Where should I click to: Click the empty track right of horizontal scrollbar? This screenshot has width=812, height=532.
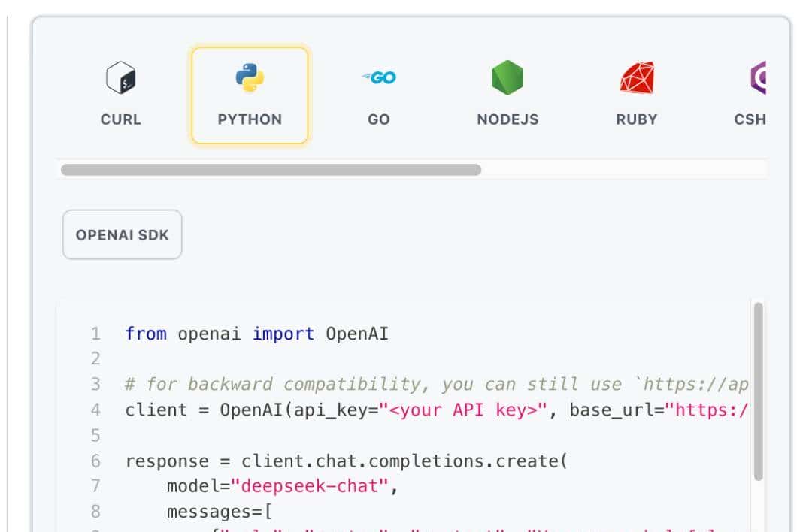tap(624, 170)
